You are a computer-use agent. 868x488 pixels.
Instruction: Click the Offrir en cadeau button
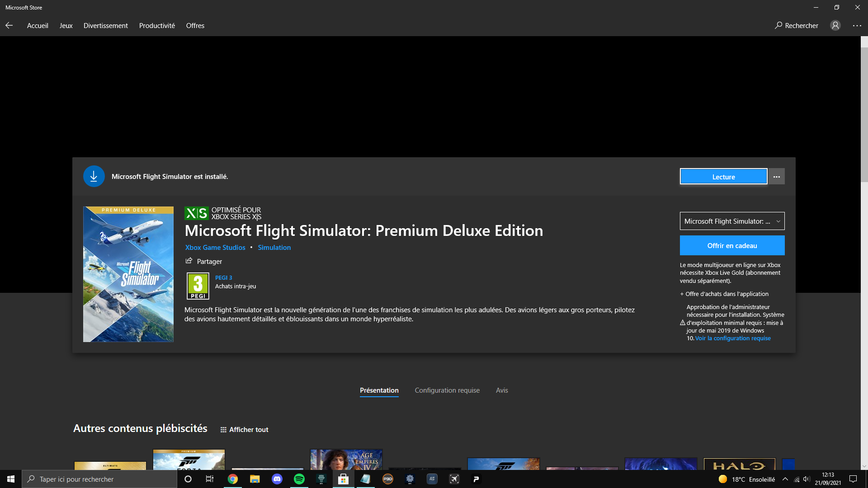(732, 246)
